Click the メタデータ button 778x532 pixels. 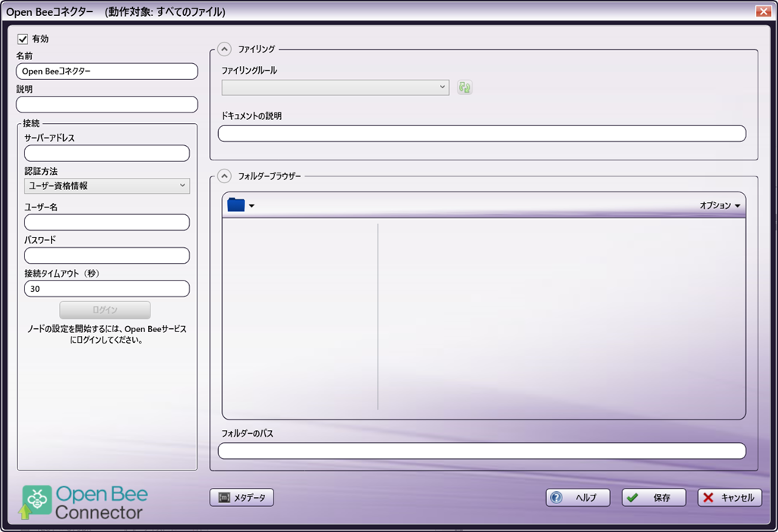click(242, 498)
